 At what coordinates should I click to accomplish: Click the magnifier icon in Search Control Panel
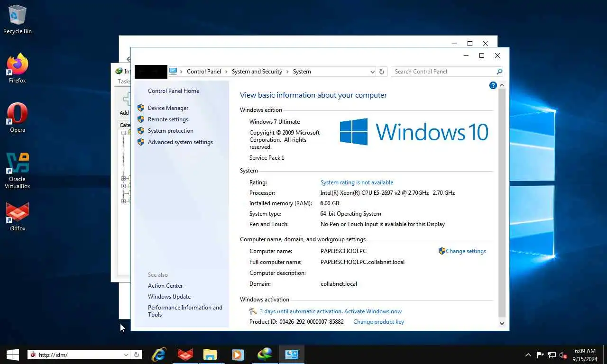click(499, 72)
